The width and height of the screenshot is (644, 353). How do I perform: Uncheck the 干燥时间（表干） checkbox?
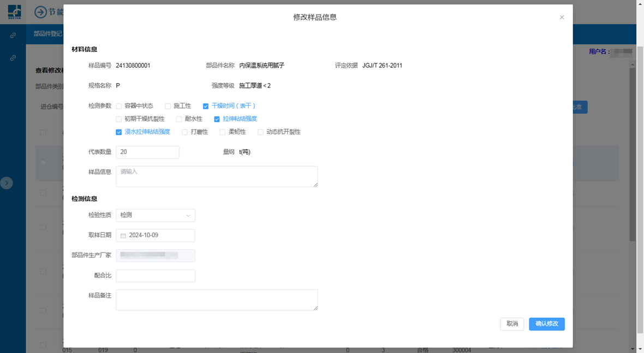point(206,106)
